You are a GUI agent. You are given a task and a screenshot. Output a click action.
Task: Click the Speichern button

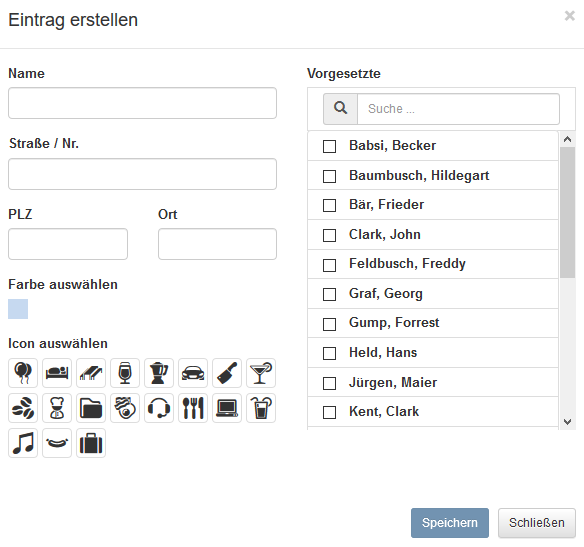tap(450, 523)
